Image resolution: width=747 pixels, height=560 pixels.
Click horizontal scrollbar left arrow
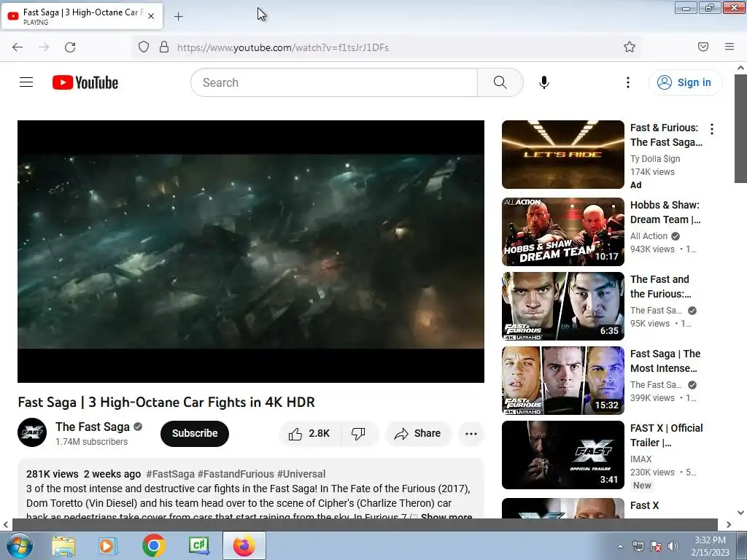pos(6,524)
